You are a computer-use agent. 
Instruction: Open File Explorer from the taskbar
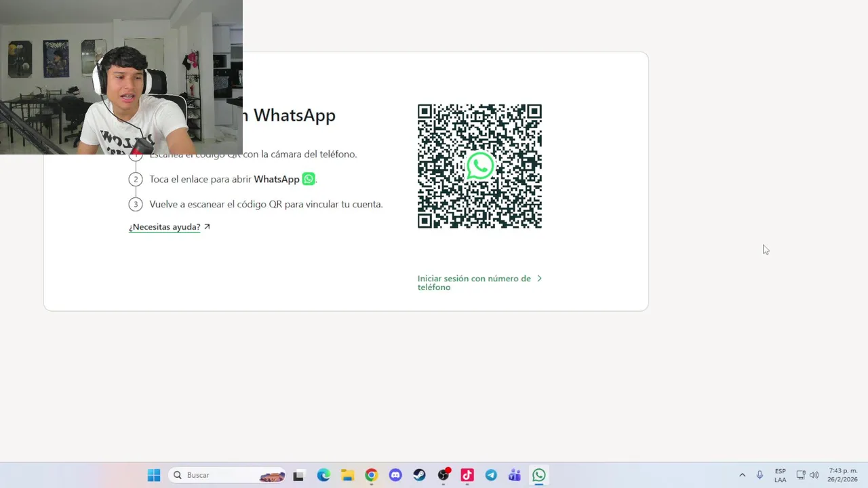click(347, 475)
